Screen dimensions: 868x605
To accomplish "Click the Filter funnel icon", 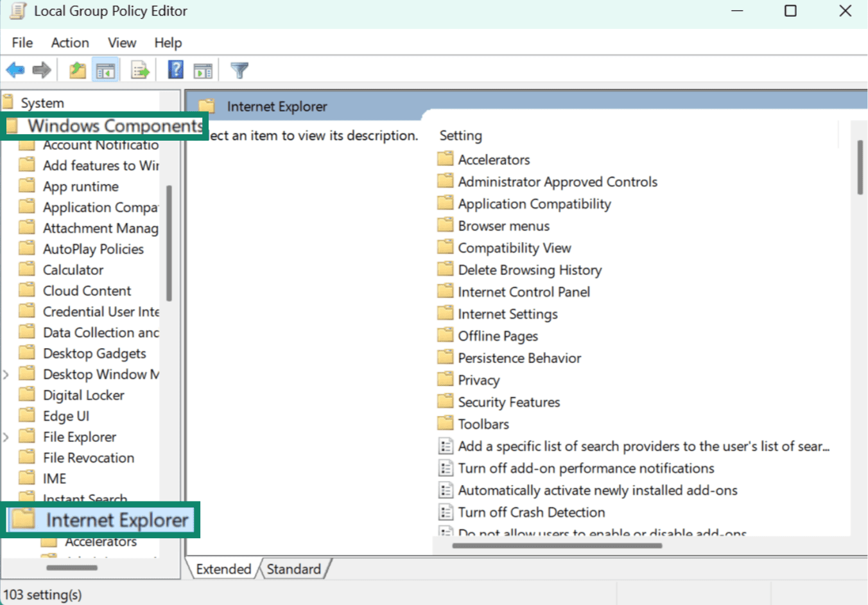I will (239, 70).
